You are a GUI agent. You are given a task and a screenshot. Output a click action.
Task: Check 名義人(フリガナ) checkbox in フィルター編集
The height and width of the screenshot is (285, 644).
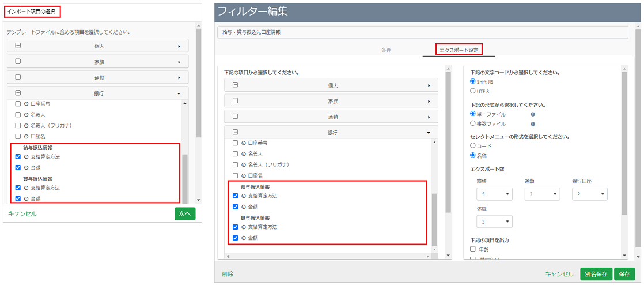236,165
